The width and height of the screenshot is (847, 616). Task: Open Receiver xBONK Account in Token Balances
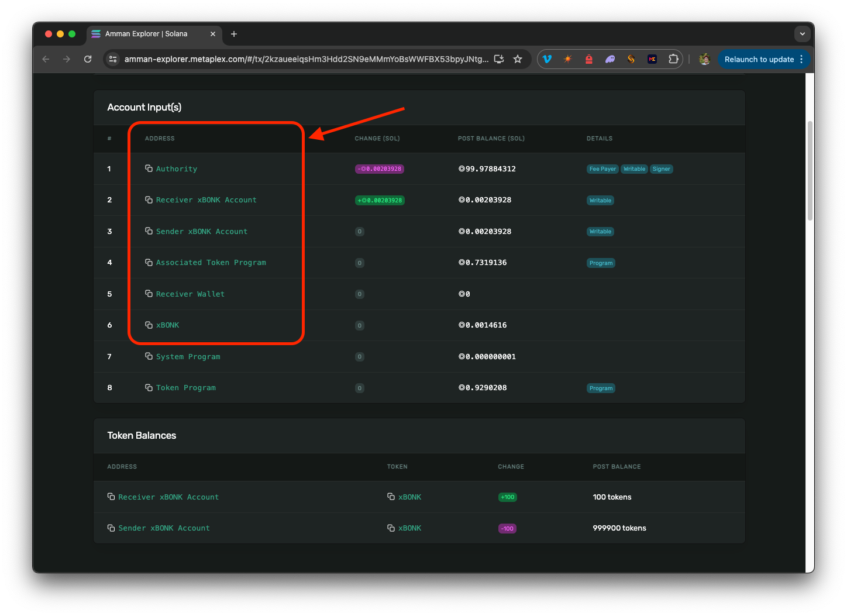[168, 497]
